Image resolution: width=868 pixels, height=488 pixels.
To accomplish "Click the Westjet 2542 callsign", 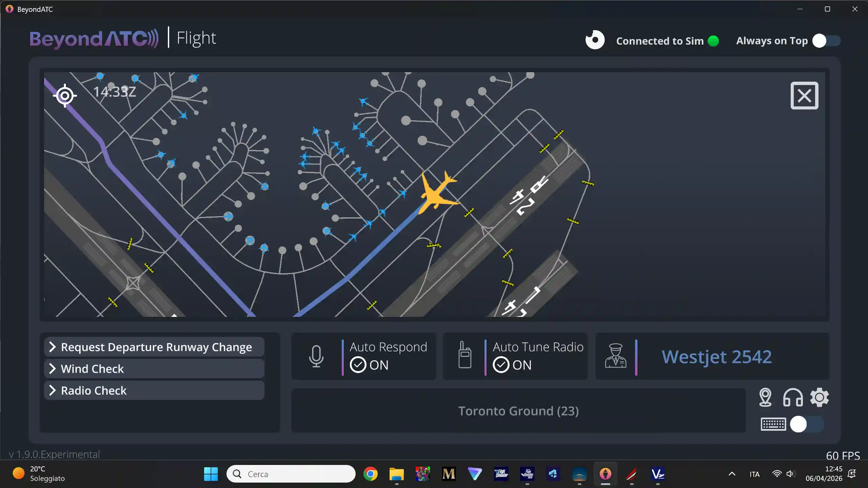I will click(717, 357).
